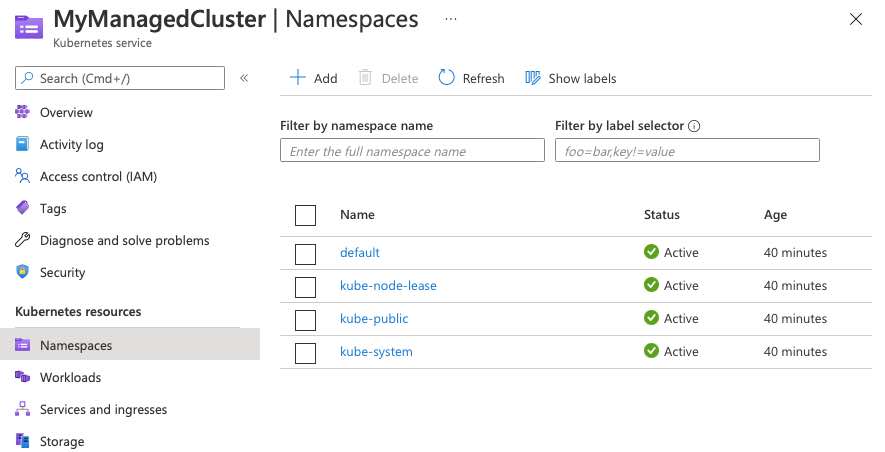Screen dimensions: 885x452
Task: Click the Refresh button label
Action: point(484,78)
